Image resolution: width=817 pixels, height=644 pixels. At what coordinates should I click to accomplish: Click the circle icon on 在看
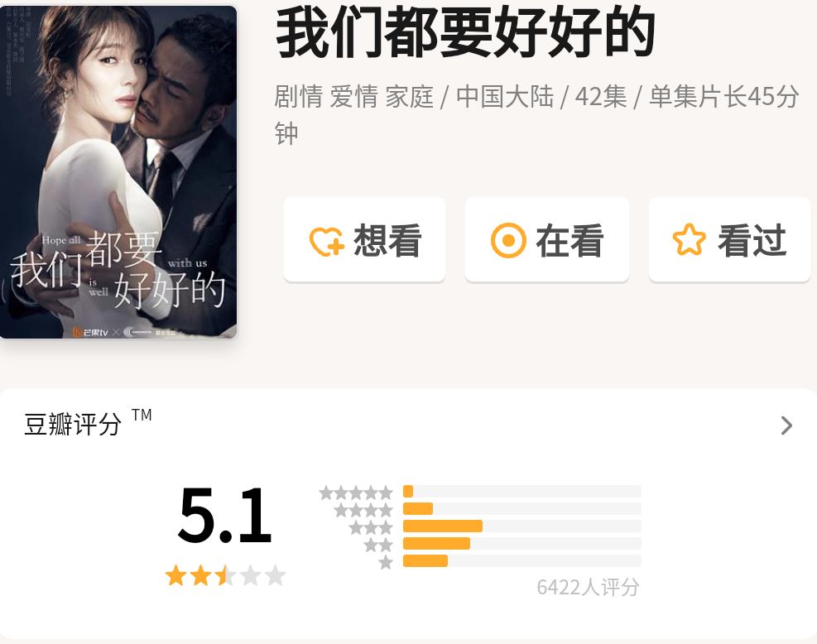coord(508,241)
